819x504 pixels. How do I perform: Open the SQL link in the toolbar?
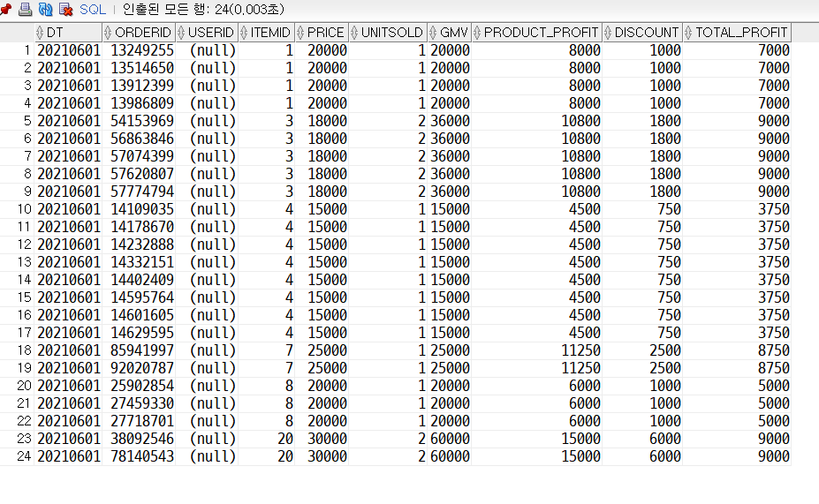(93, 10)
